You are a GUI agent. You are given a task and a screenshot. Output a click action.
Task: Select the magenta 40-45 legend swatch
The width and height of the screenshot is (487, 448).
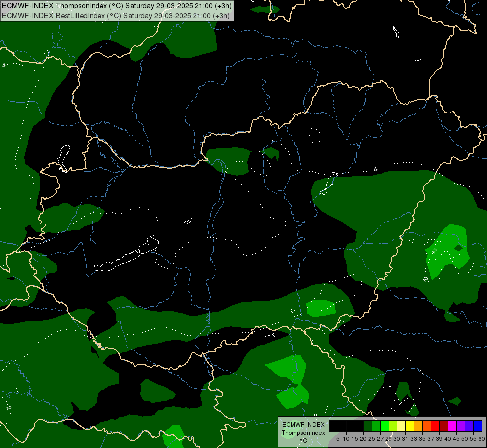click(452, 426)
